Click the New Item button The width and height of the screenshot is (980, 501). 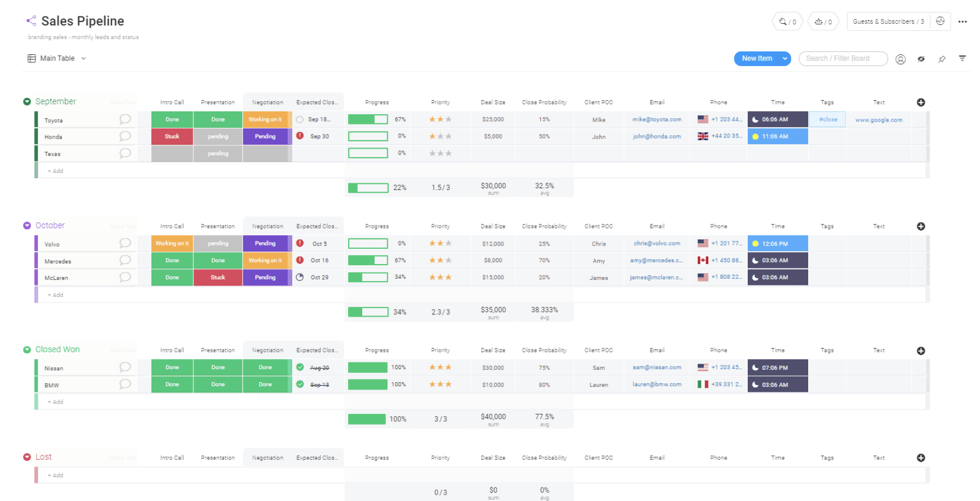tap(757, 58)
